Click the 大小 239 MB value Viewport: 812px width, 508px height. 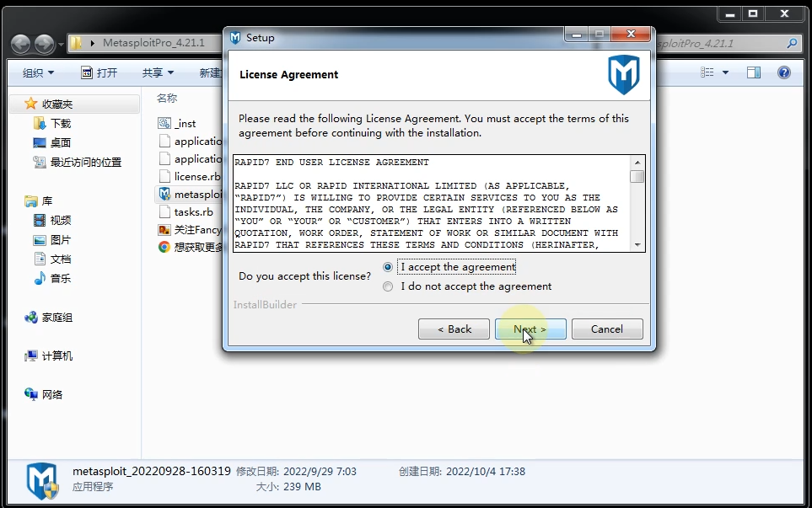(302, 487)
